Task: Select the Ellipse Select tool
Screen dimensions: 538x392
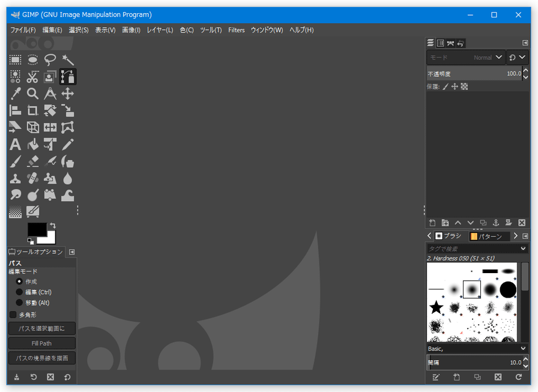Action: (32, 60)
